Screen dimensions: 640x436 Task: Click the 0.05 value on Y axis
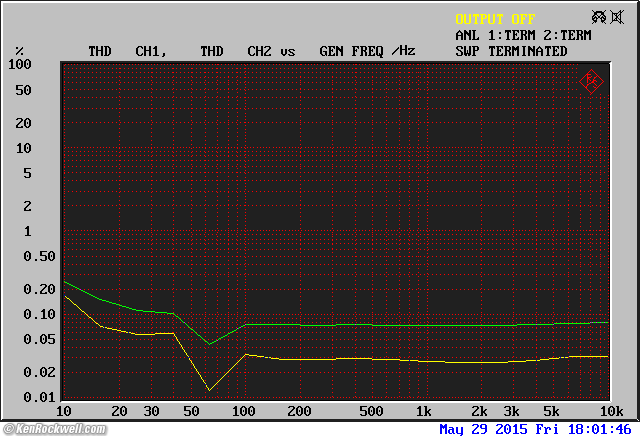coord(39,339)
